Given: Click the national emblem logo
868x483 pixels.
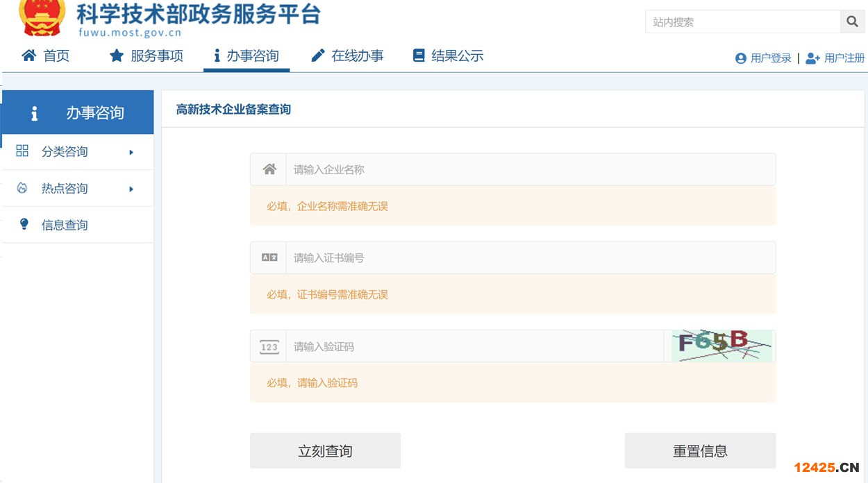Looking at the screenshot, I should click(42, 18).
